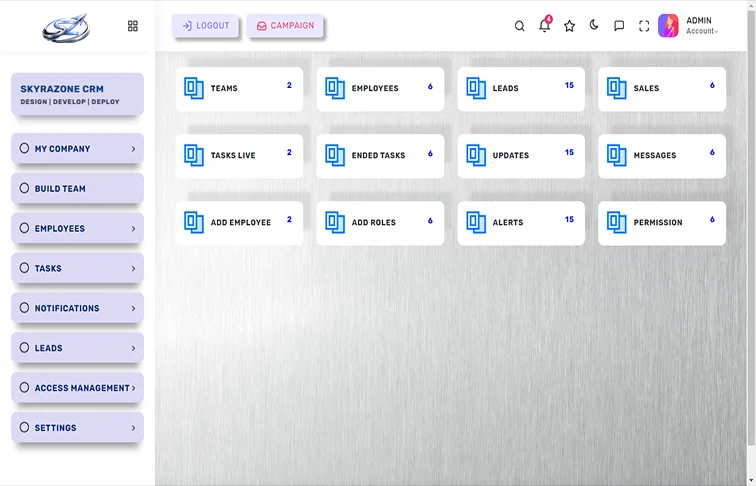Expand the My Company chevron
The width and height of the screenshot is (756, 486).
click(133, 149)
